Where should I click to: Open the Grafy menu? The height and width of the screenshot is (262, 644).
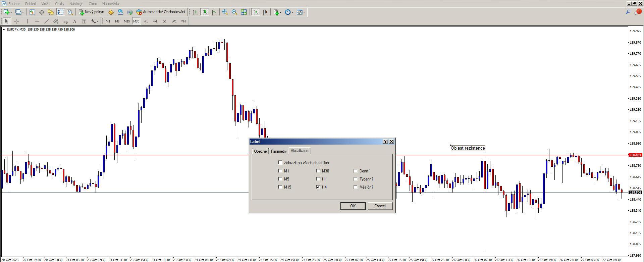pyautogui.click(x=59, y=4)
